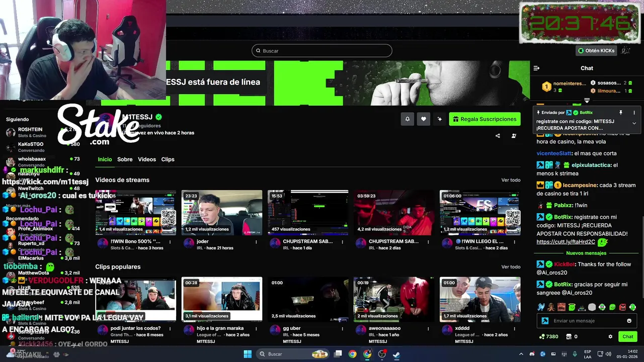Click the green Chat send button
644x362 pixels.
click(628, 337)
